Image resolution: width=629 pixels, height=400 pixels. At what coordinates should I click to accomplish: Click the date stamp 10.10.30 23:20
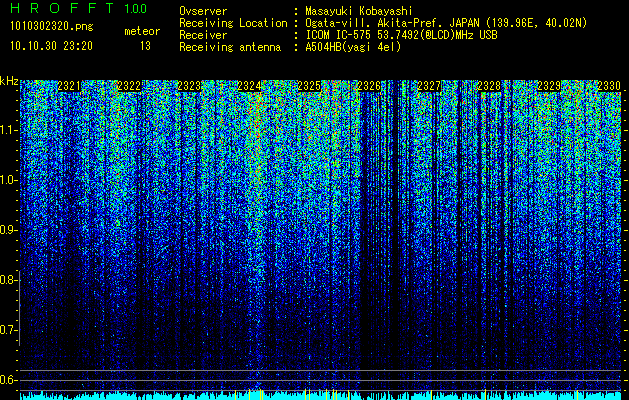[51, 46]
